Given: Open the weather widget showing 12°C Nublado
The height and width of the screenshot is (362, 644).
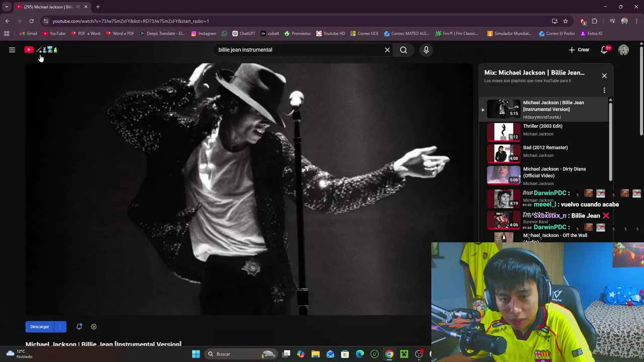Looking at the screenshot, I should [x=19, y=354].
